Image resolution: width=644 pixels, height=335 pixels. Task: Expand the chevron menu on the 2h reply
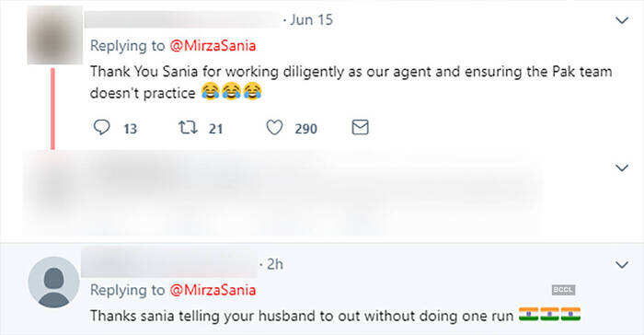622,265
